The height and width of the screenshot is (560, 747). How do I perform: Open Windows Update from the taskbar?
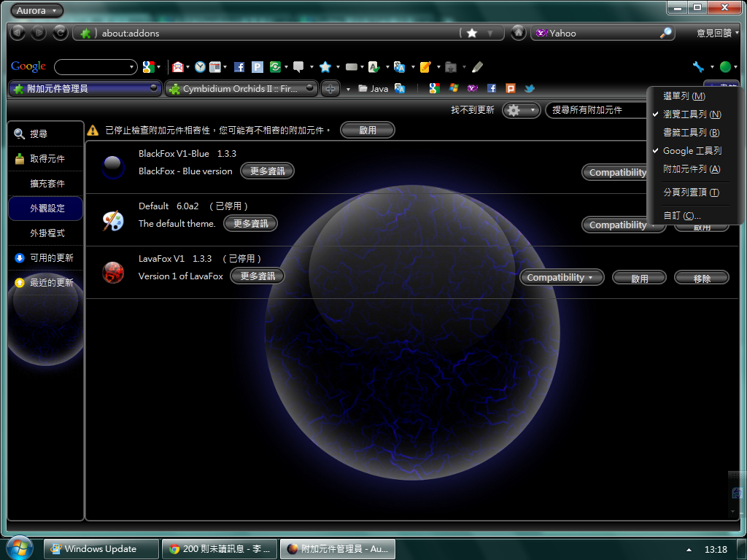click(101, 549)
